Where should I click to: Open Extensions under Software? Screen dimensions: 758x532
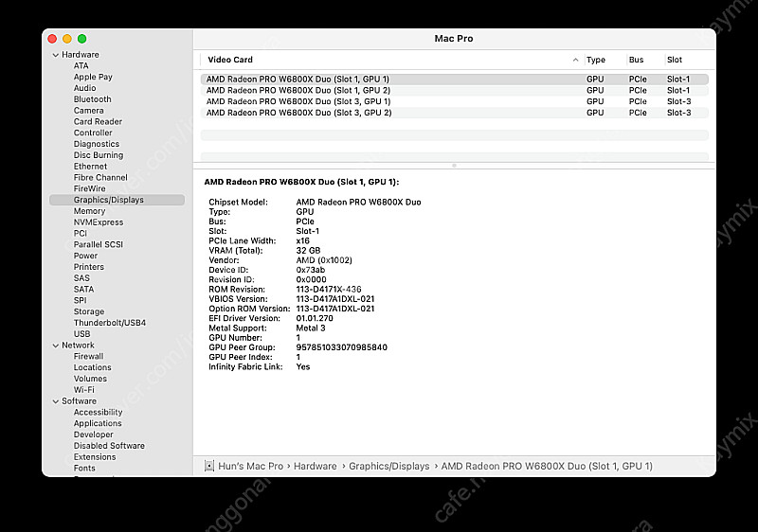point(95,456)
